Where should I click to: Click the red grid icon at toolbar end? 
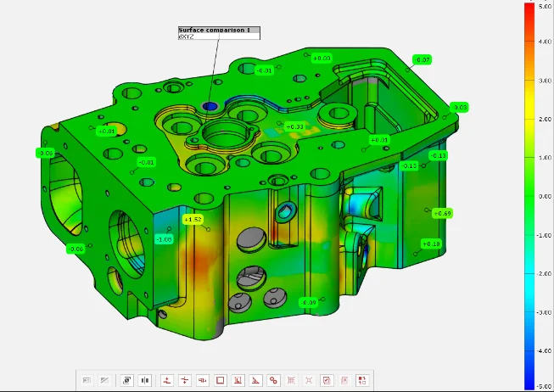click(362, 380)
